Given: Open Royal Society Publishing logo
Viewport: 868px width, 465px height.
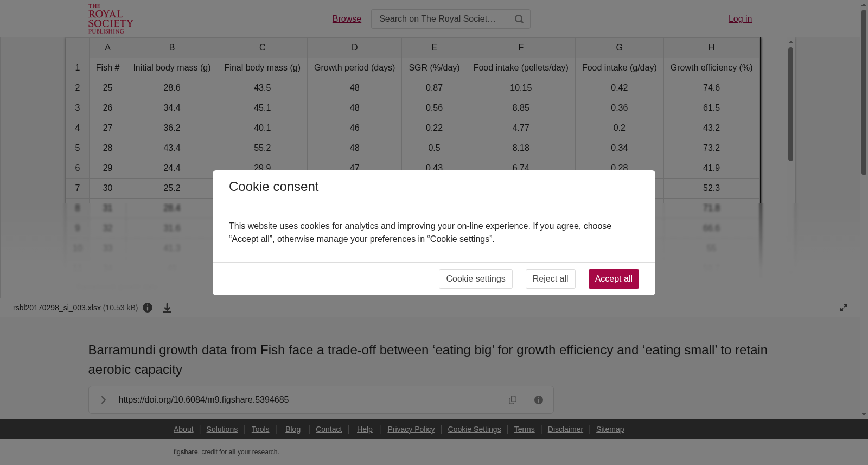Looking at the screenshot, I should [x=111, y=19].
